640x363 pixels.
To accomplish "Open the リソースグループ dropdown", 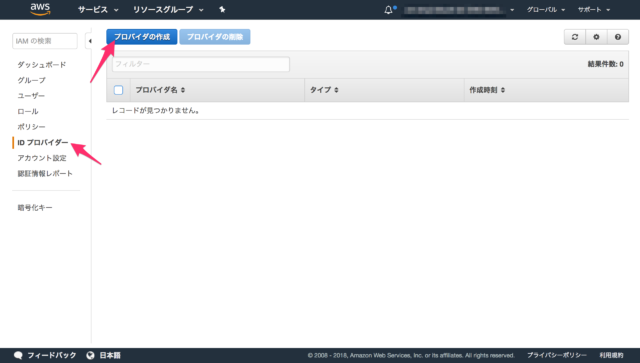I will pos(168,9).
